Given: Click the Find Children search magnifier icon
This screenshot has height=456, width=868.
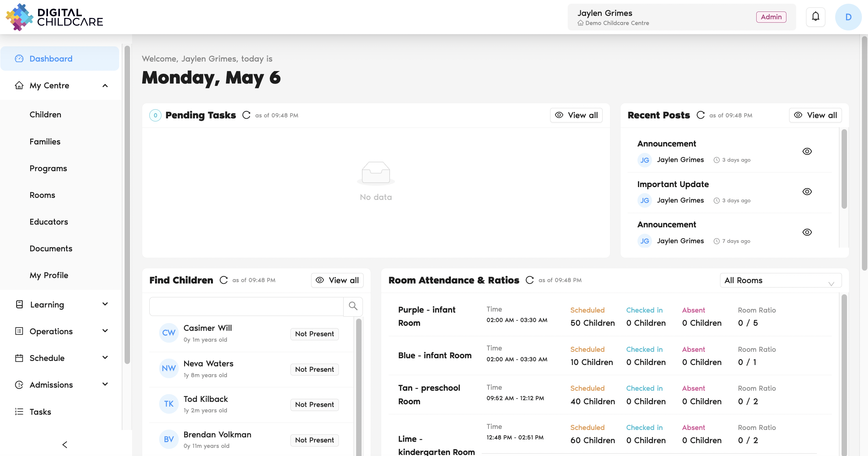Looking at the screenshot, I should (x=353, y=306).
